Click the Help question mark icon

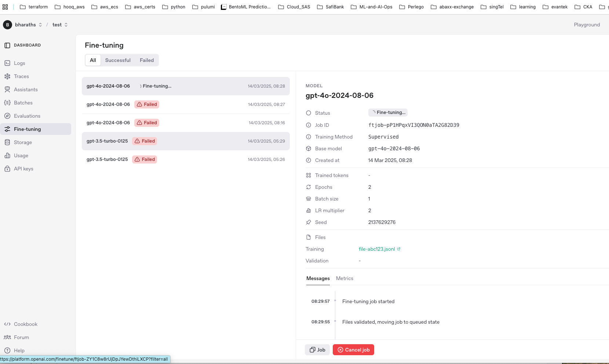[x=7, y=350]
